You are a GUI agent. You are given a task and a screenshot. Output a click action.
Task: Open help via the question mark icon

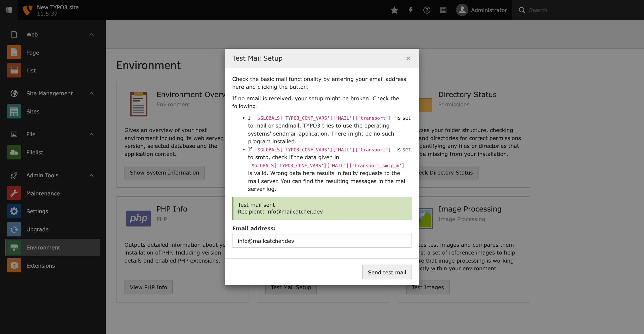[427, 10]
